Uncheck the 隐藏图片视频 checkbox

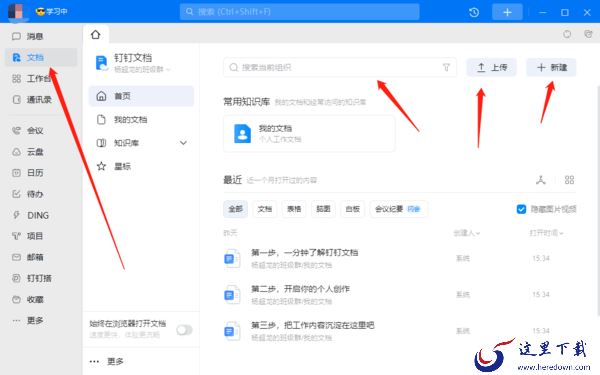pos(521,209)
